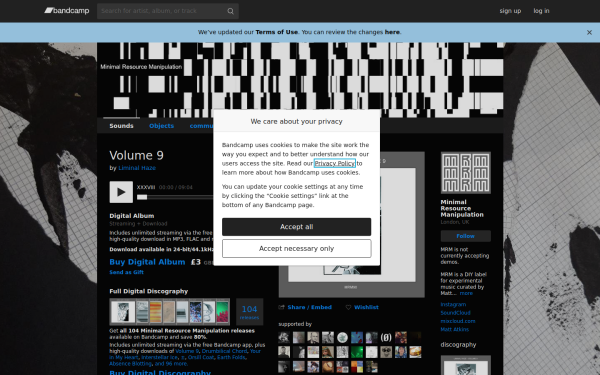This screenshot has width=600, height=375.
Task: Click the search magnifier icon
Action: (x=230, y=11)
